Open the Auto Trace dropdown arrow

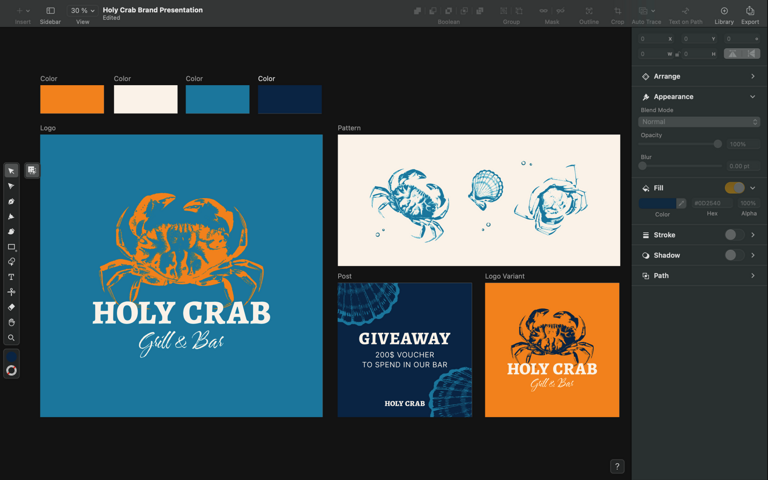(653, 11)
